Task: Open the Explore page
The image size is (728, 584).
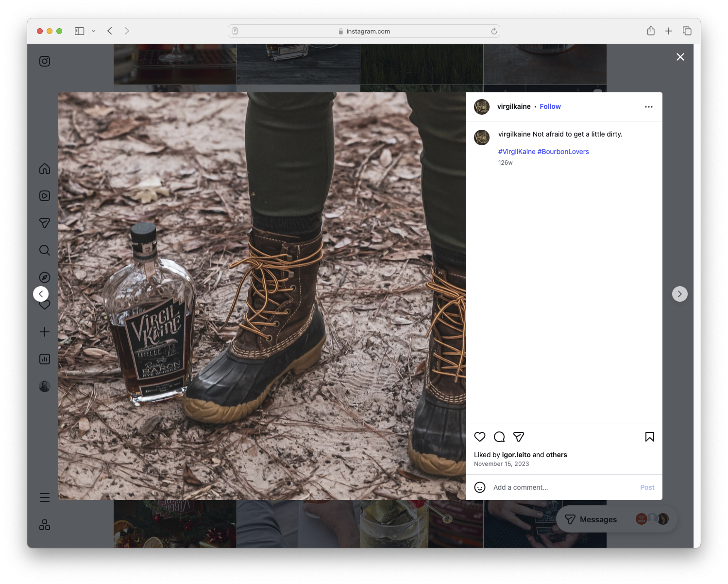Action: (x=44, y=277)
